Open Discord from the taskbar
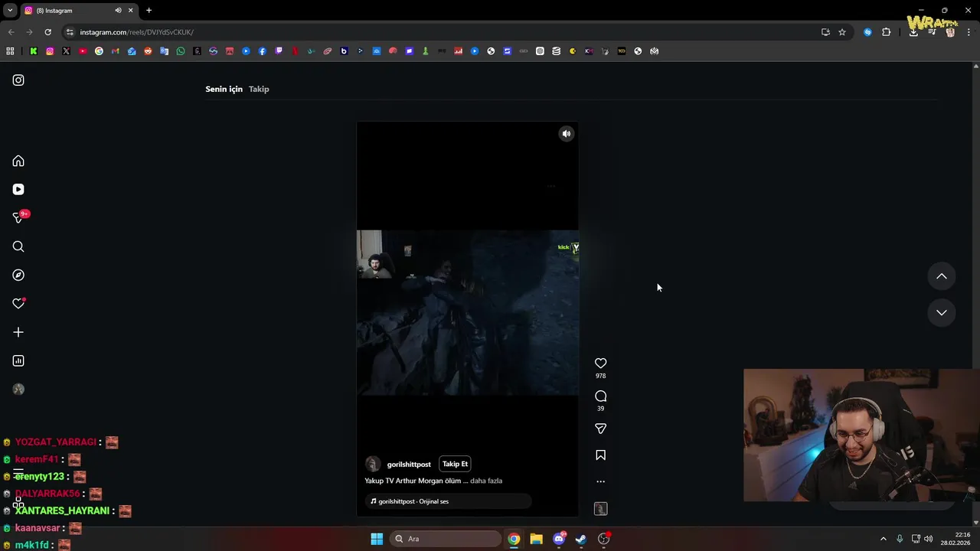The height and width of the screenshot is (551, 980). pos(559,539)
